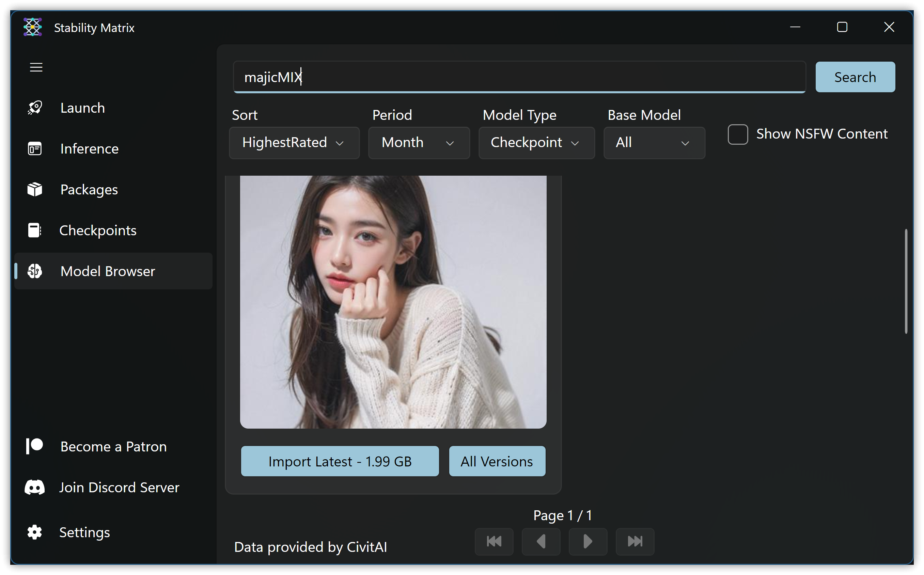This screenshot has width=924, height=575.
Task: Click the Packages box icon
Action: pyautogui.click(x=35, y=189)
